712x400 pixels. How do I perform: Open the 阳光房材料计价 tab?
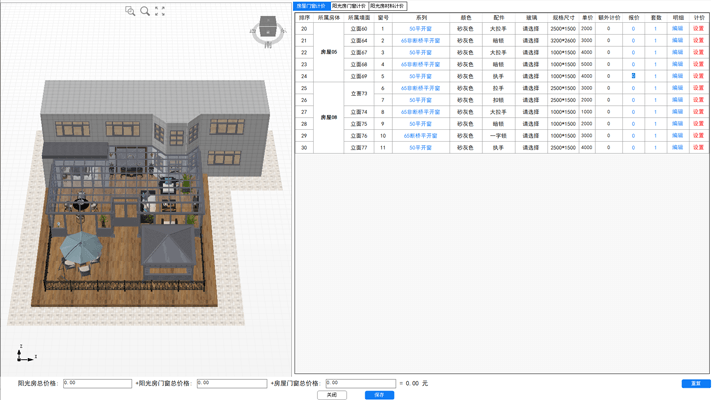387,6
